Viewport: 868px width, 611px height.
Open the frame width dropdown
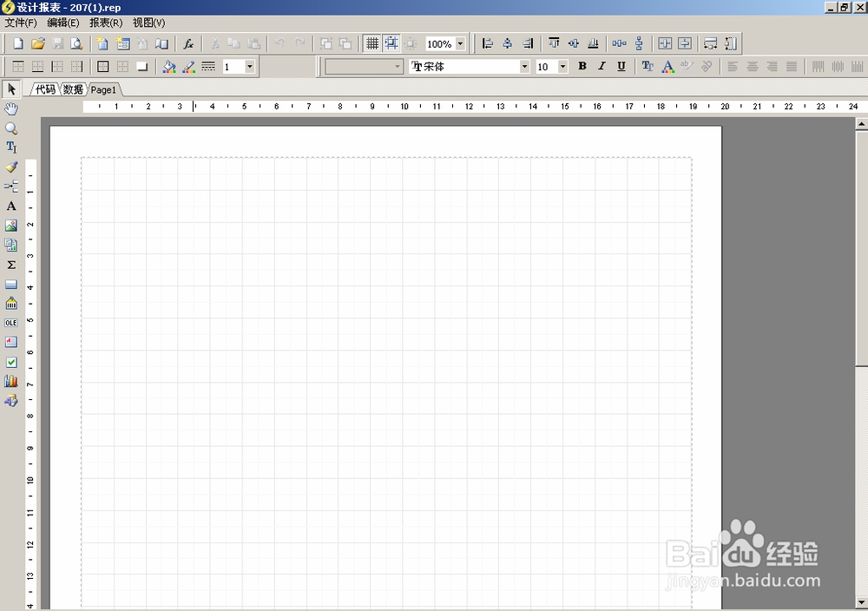250,67
